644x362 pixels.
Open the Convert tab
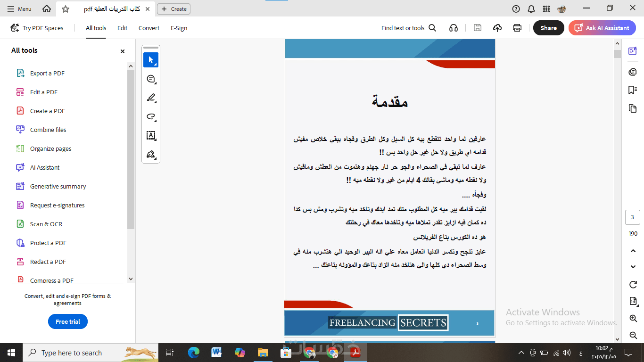pyautogui.click(x=149, y=28)
